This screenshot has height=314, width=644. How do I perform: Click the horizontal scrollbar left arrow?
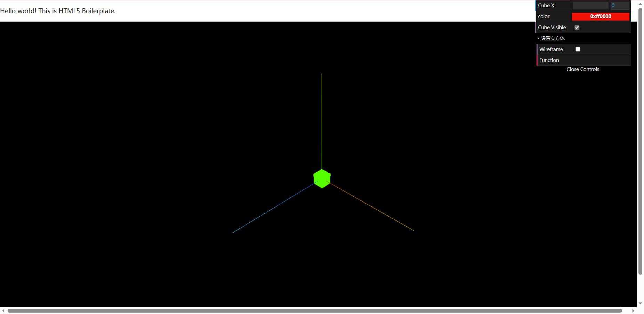point(3,311)
